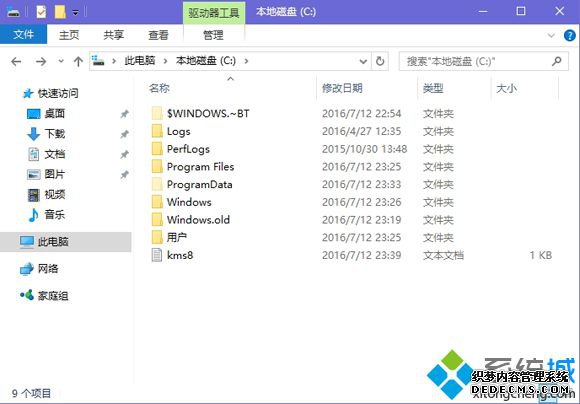Image resolution: width=580 pixels, height=404 pixels.
Task: Select the Program Files folder icon
Action: 157,166
